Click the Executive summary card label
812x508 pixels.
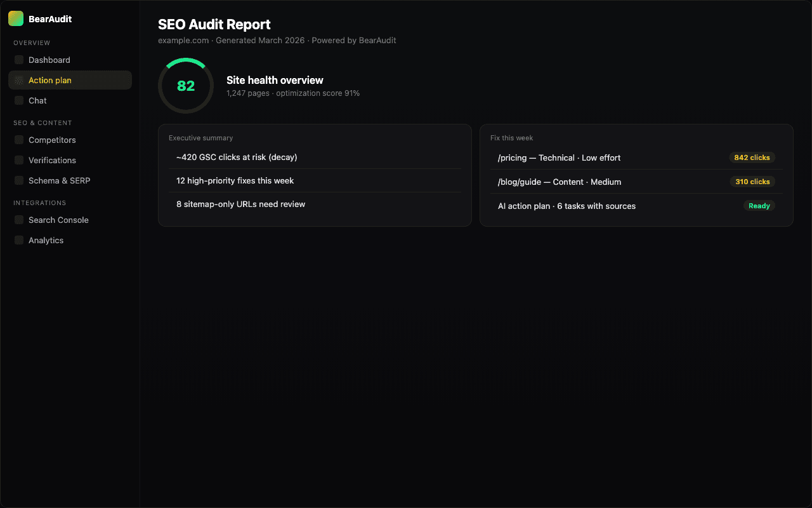pyautogui.click(x=200, y=138)
